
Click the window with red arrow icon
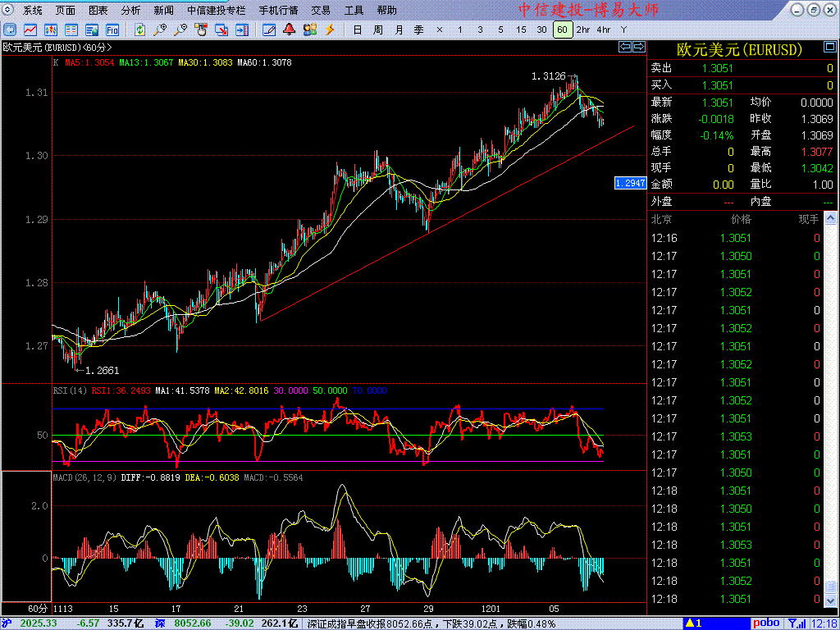(x=221, y=30)
